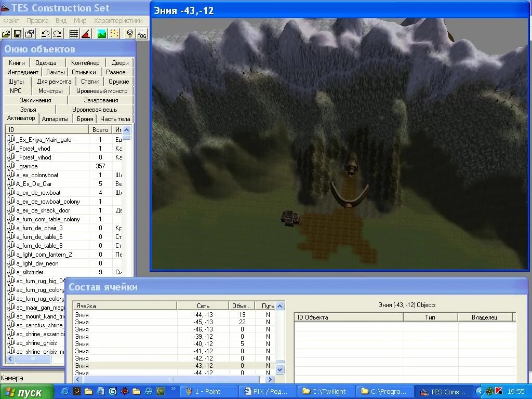The image size is (532, 399).
Task: Click cell list scroll down arrow
Action: 280,369
